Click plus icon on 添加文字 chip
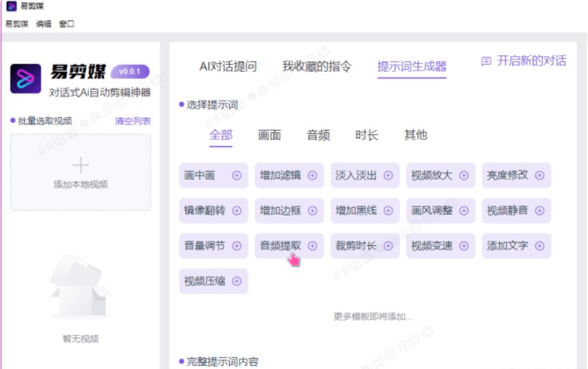 point(539,246)
